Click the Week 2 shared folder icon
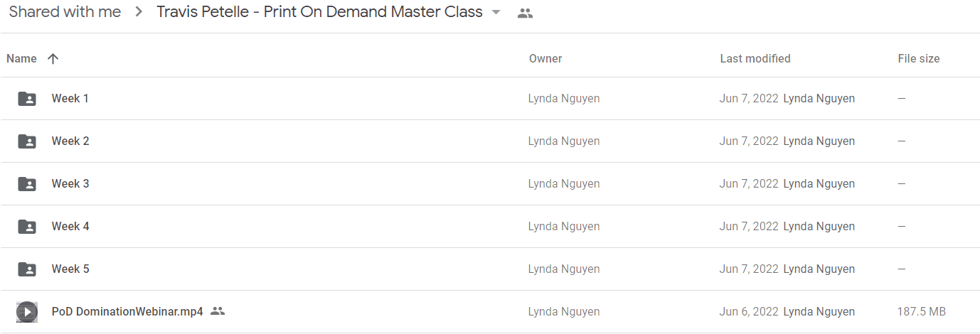This screenshot has width=980, height=334. click(27, 141)
